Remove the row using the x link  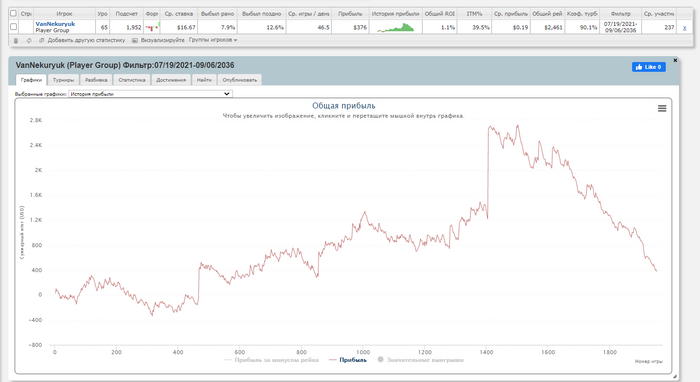[684, 28]
